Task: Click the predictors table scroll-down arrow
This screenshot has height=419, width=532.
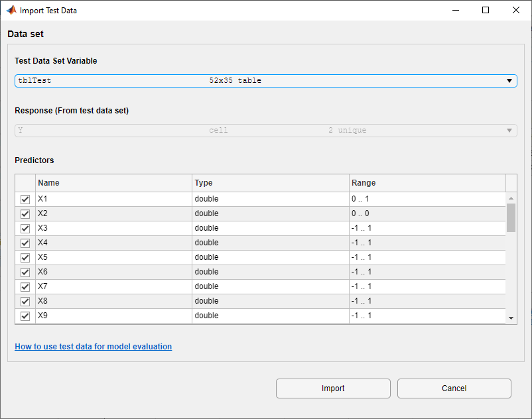Action: [511, 318]
